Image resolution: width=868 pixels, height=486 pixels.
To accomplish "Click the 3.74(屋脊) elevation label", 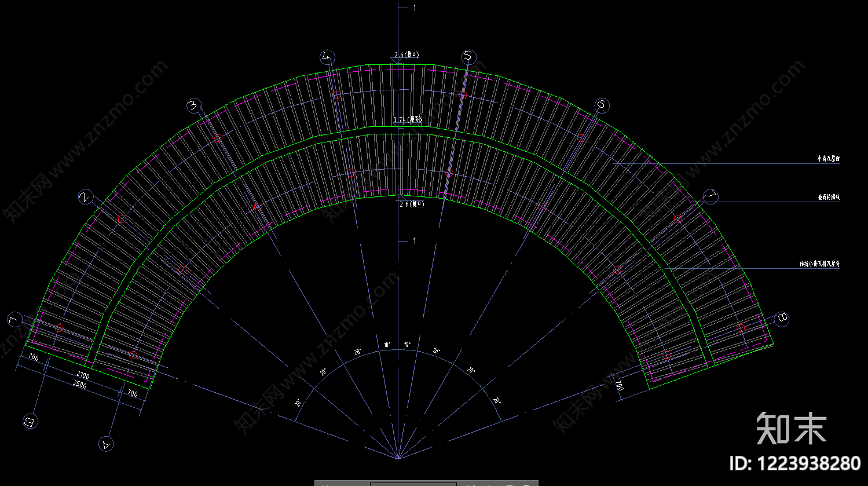I will pyautogui.click(x=408, y=120).
